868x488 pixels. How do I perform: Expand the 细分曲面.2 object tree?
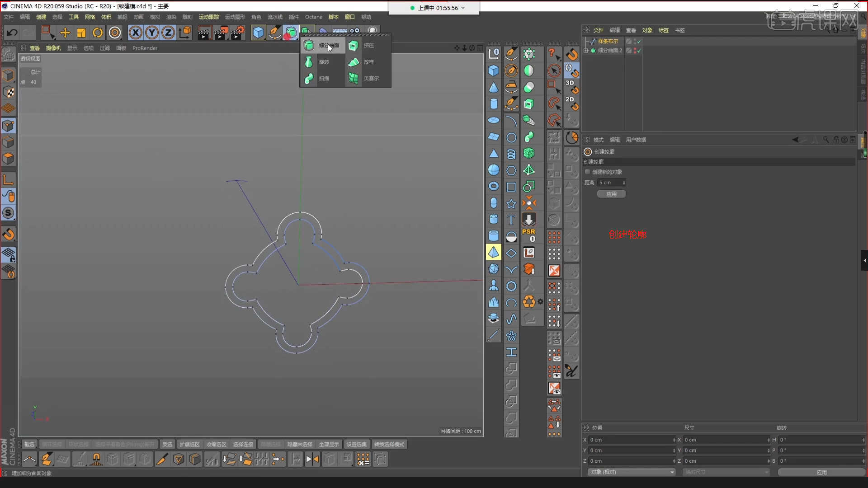coord(586,51)
